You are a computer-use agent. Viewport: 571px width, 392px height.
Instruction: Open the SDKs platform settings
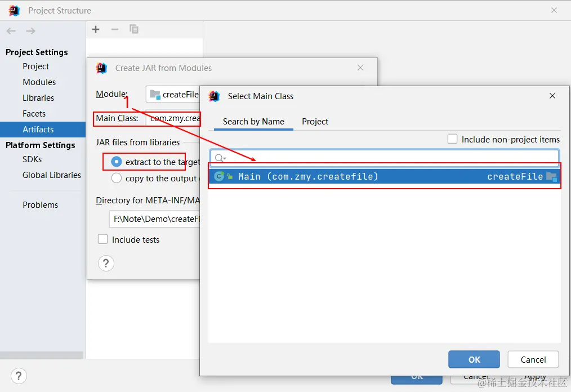coord(32,159)
